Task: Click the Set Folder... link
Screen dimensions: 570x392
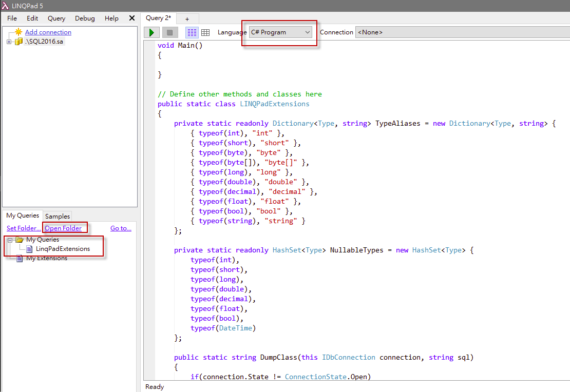Action: [24, 228]
